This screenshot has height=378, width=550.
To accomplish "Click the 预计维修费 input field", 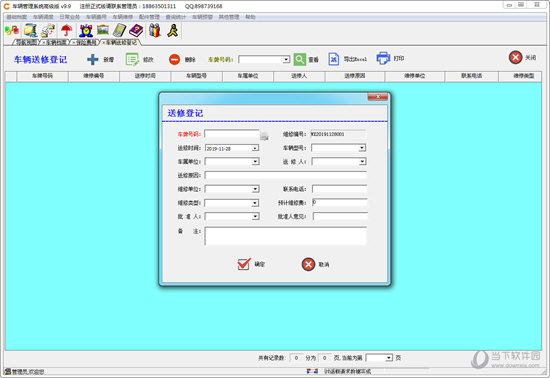I will pos(340,203).
